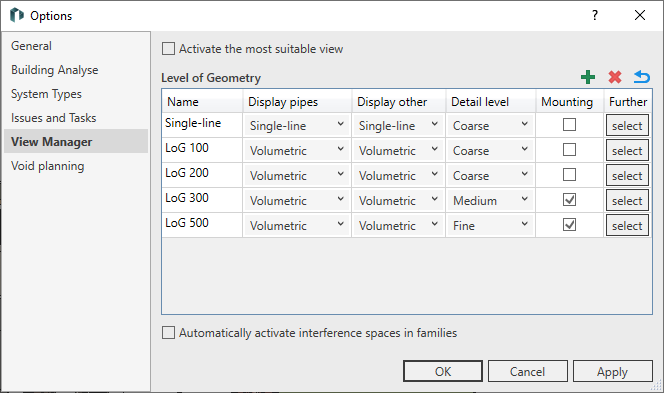Viewport: 664px width, 393px height.
Task: Click select button for LoG 500
Action: [627, 225]
